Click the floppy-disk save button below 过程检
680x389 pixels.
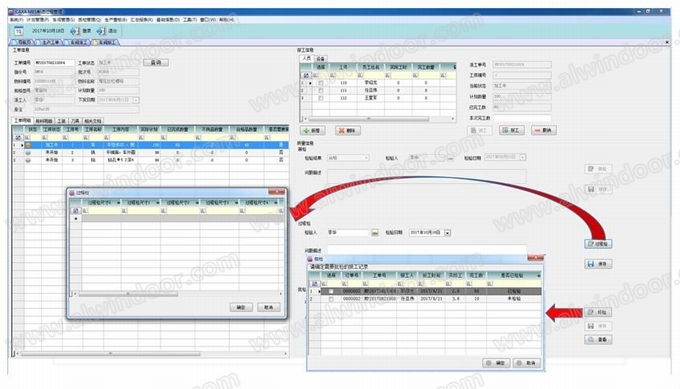(598, 263)
